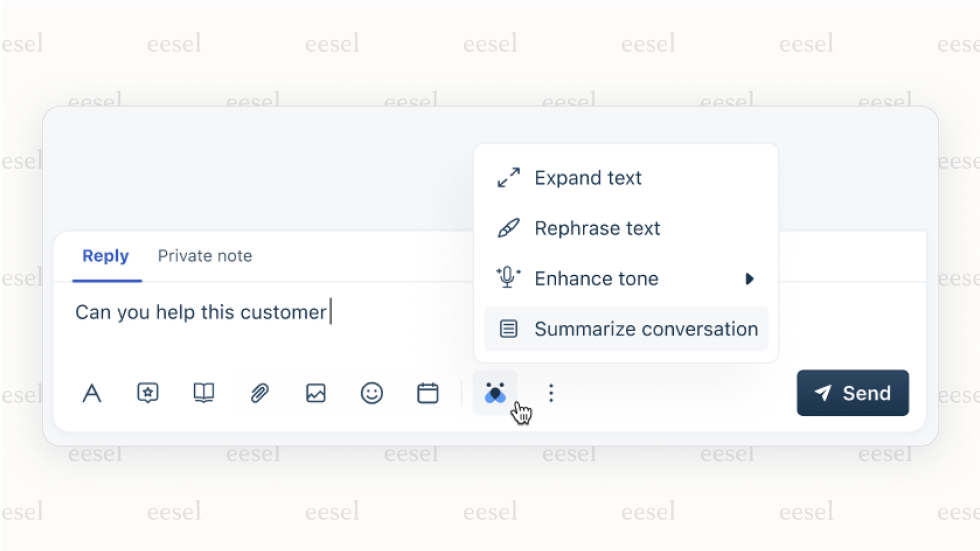Image resolution: width=980 pixels, height=551 pixels.
Task: Select the text formatting tool
Action: point(92,393)
